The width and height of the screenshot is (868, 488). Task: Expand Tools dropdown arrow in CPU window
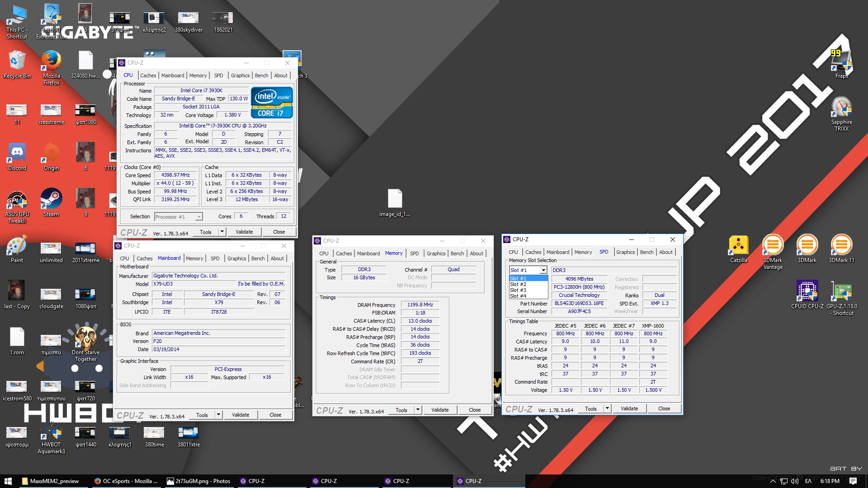[222, 232]
